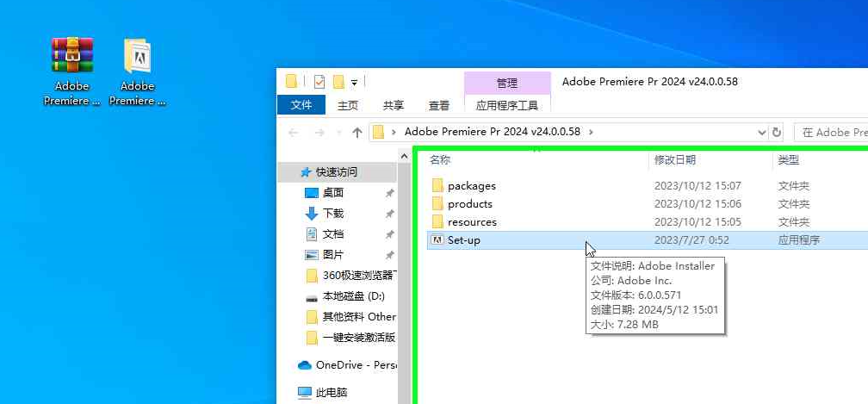Open address bar history dropdown
868x404 pixels.
point(762,133)
